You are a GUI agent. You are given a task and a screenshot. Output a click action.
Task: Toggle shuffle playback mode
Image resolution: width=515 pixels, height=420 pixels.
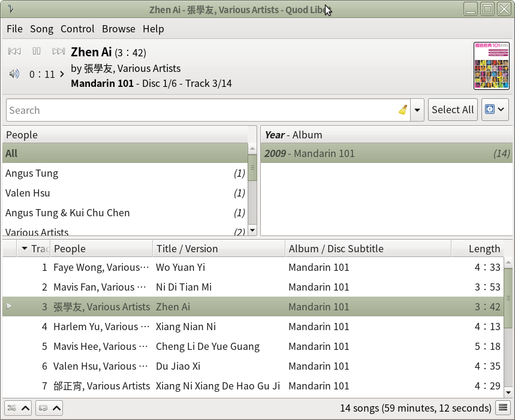[x=11, y=408]
